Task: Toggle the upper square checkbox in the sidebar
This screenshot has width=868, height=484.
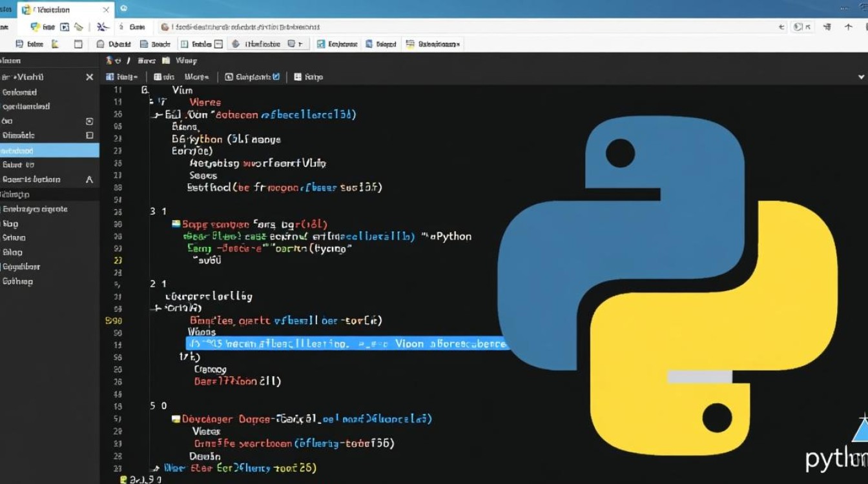Action: tap(89, 121)
